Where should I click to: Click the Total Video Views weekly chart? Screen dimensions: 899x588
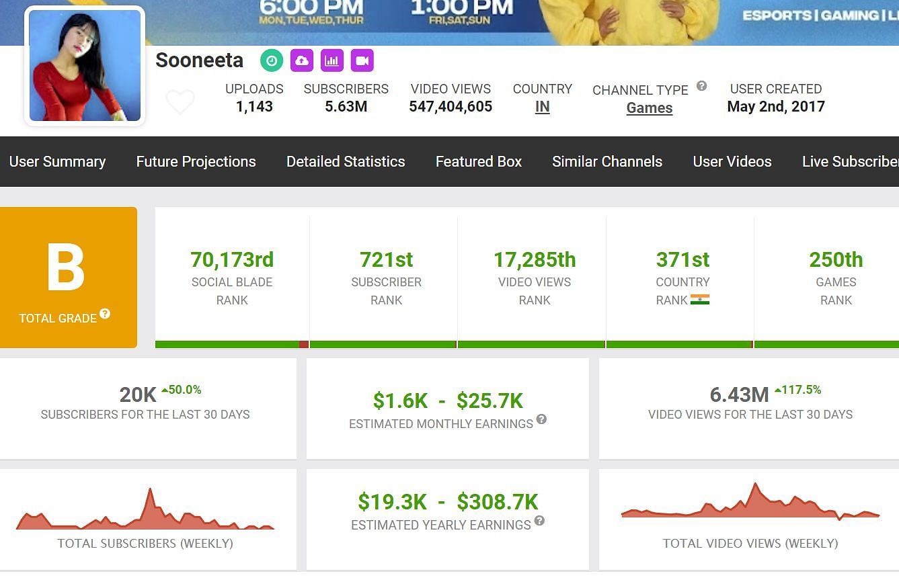pos(750,501)
